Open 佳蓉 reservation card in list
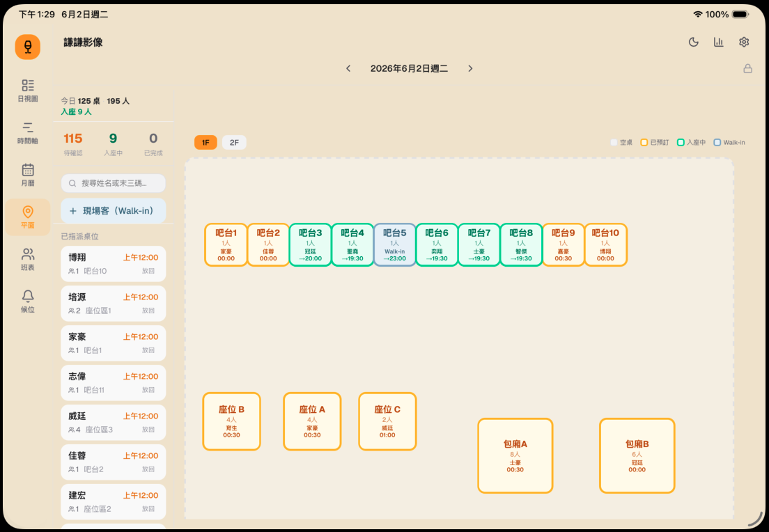769x532 pixels. [x=114, y=462]
